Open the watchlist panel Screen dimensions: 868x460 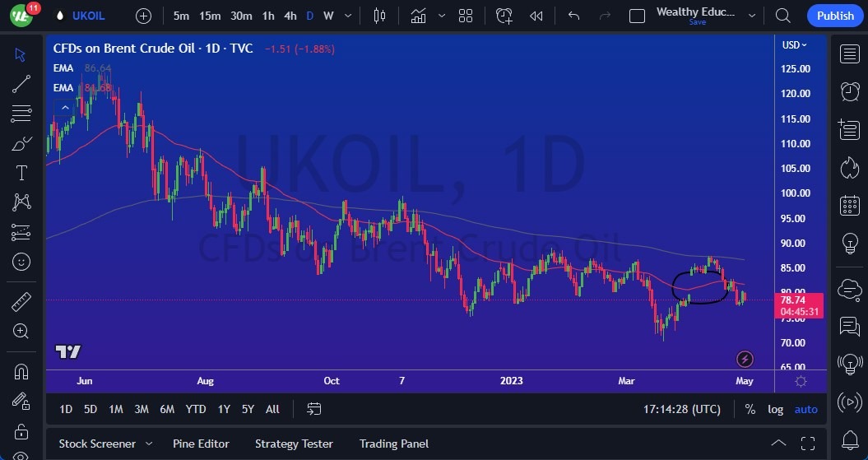(849, 54)
